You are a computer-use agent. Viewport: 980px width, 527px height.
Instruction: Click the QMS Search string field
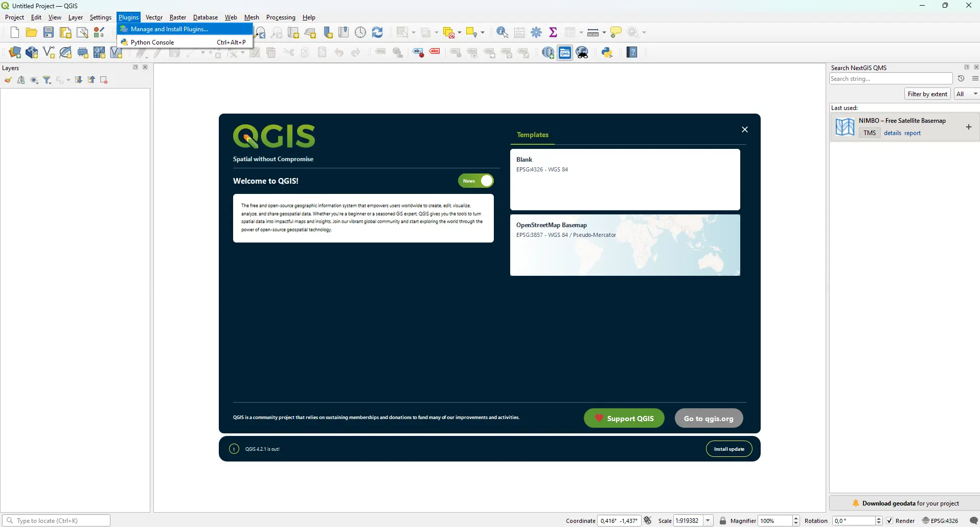[891, 78]
